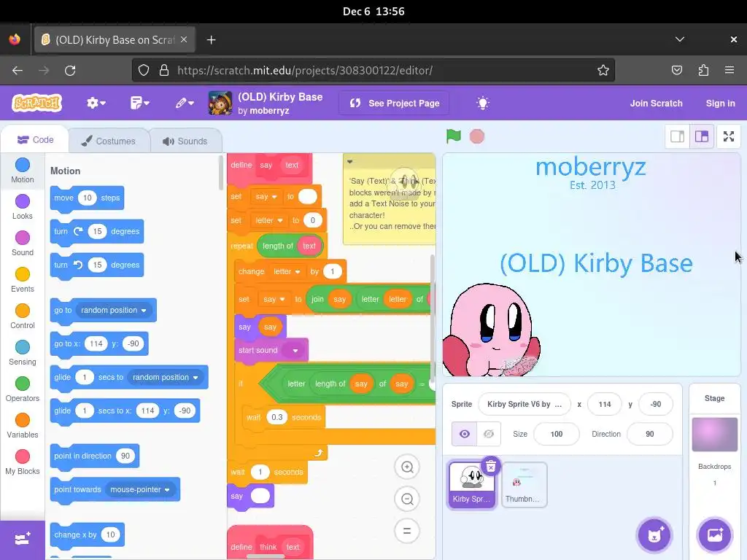Open the Code tab
Viewport: 747px width, 560px height.
click(x=35, y=140)
